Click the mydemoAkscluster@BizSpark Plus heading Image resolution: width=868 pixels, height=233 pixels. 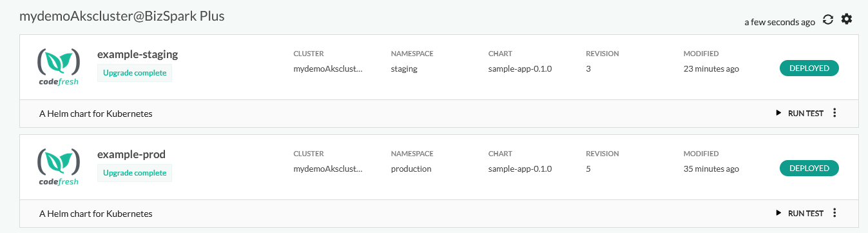pyautogui.click(x=122, y=16)
